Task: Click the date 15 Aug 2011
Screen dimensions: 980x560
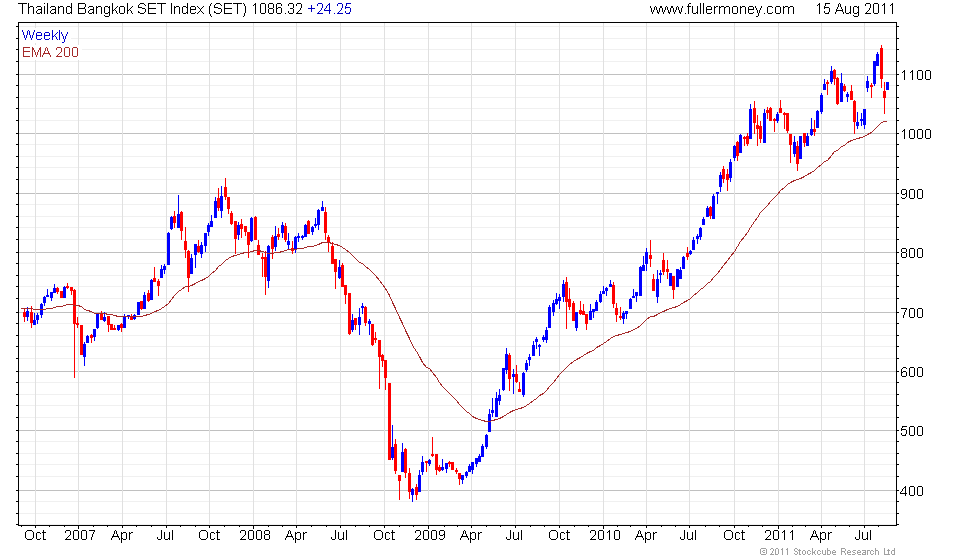Action: 855,9
